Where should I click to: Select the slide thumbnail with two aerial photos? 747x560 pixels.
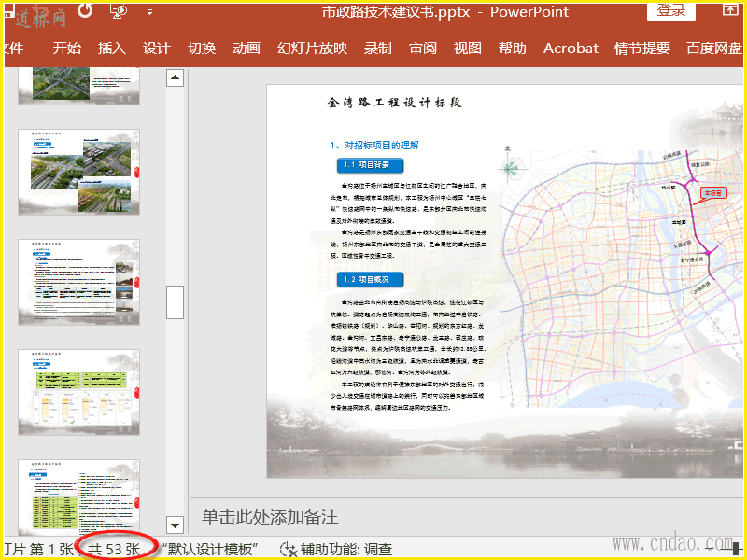pyautogui.click(x=78, y=172)
